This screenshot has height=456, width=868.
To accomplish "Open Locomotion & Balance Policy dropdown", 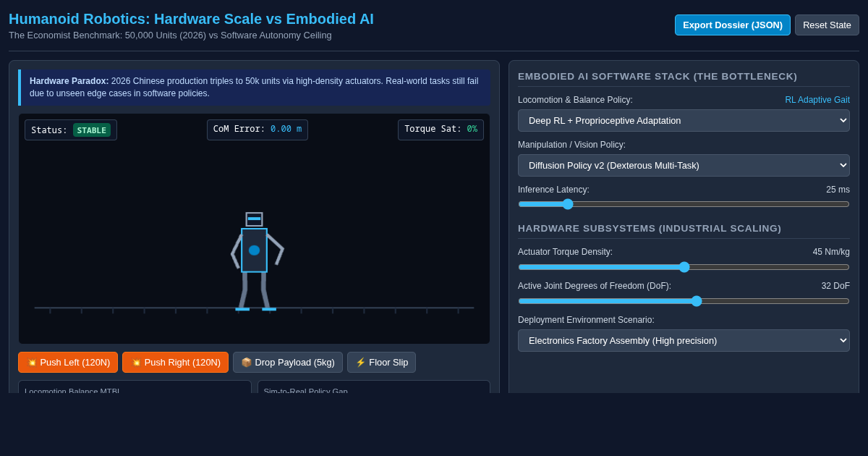I will 684,120.
